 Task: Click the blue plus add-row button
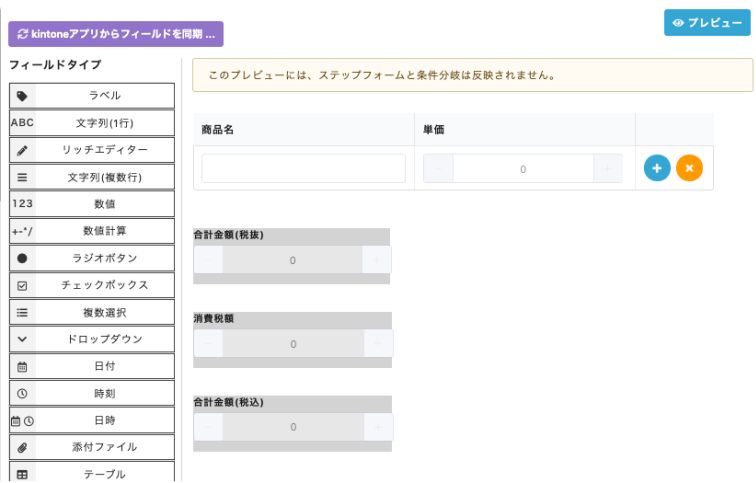[657, 168]
